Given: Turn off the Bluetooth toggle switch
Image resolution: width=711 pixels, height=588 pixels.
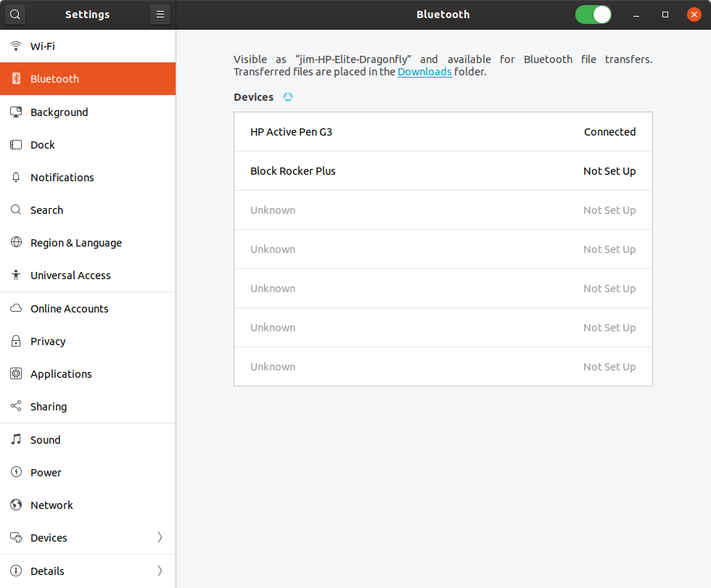Looking at the screenshot, I should tap(593, 15).
